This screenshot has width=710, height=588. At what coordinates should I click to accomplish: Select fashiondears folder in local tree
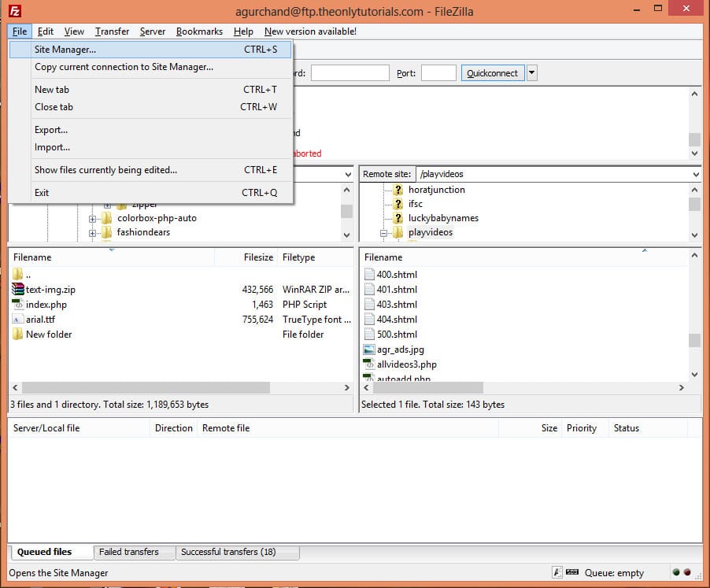[x=143, y=232]
